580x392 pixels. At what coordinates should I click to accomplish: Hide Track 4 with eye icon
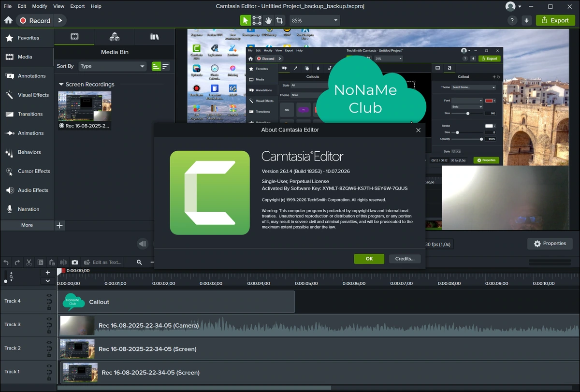coord(49,295)
